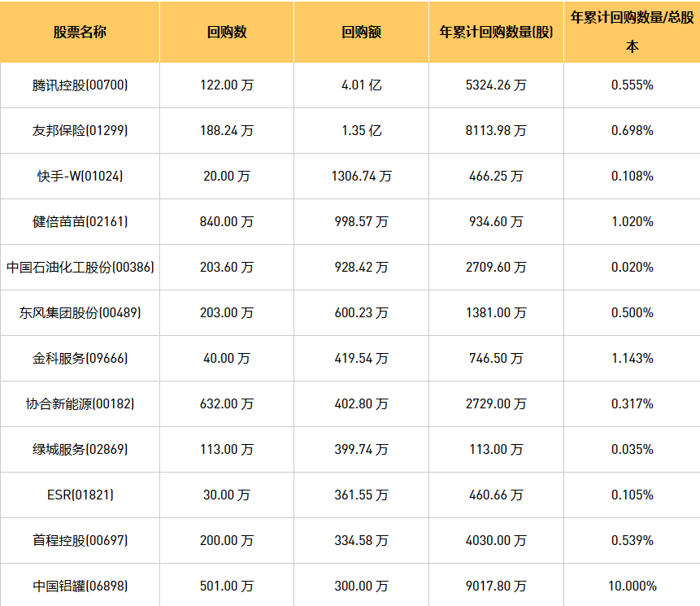Select the 首程控股(00697) stock name

(80, 540)
